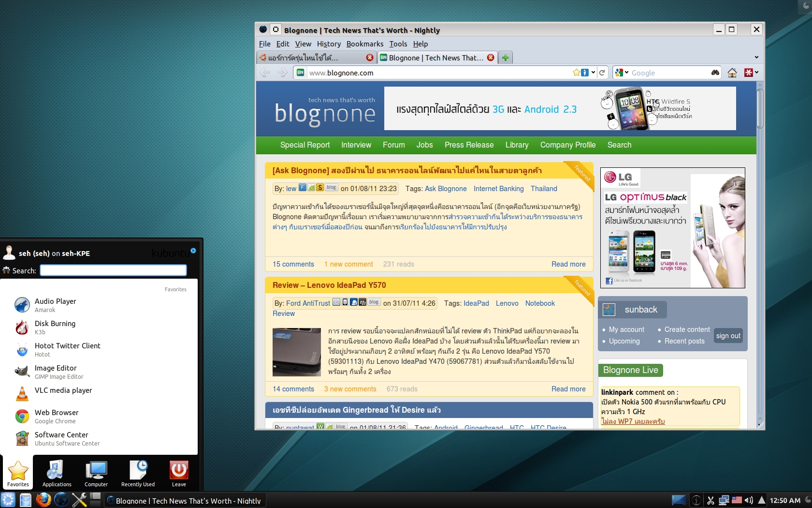Open the volume speaker tray icon
This screenshot has width=812, height=508.
click(749, 501)
